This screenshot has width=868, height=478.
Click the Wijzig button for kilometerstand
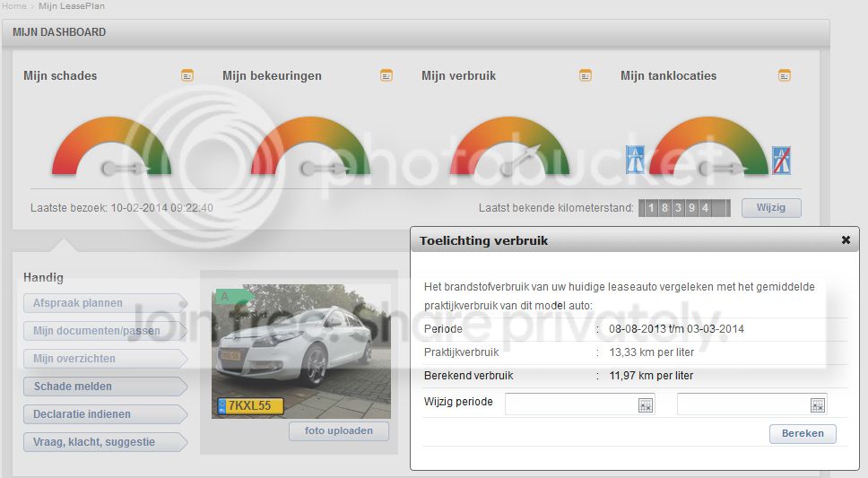click(x=770, y=208)
